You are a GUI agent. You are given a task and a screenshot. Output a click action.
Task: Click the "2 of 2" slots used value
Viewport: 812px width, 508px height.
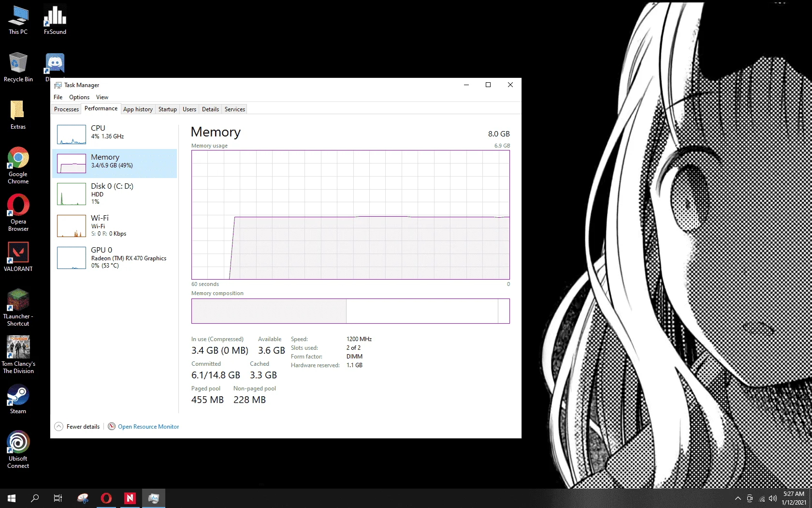[x=353, y=348]
